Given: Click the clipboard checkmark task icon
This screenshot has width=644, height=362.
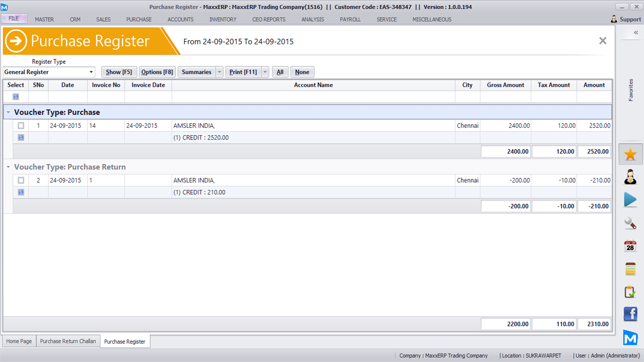Looking at the screenshot, I should click(x=630, y=291).
